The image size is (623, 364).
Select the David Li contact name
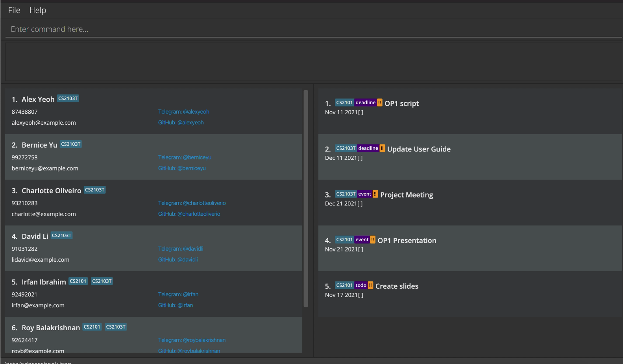click(x=35, y=237)
